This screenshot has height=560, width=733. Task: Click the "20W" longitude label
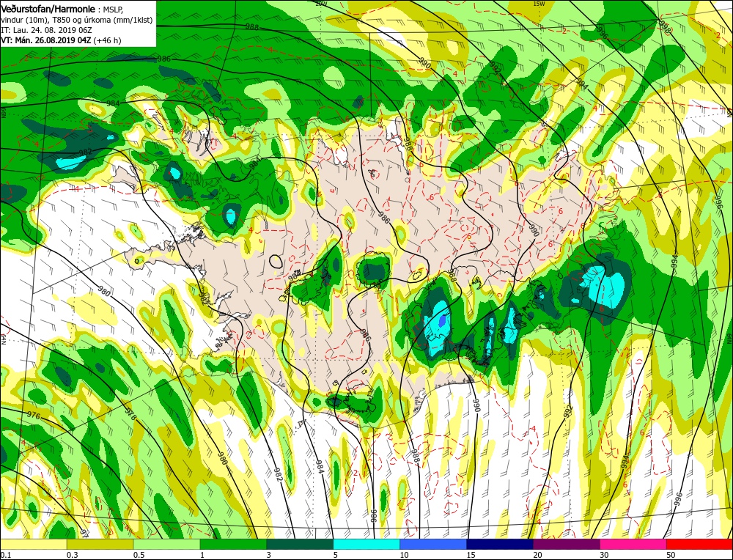(x=321, y=3)
